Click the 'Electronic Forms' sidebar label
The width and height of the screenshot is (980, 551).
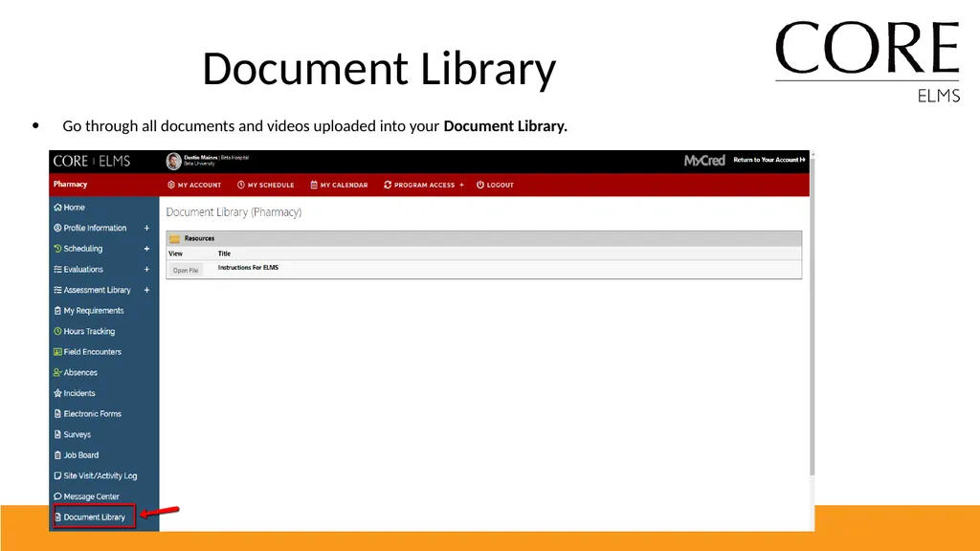(93, 413)
